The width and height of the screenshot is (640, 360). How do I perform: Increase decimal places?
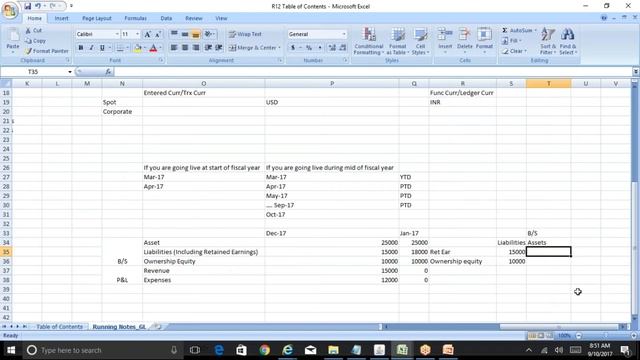(332, 48)
